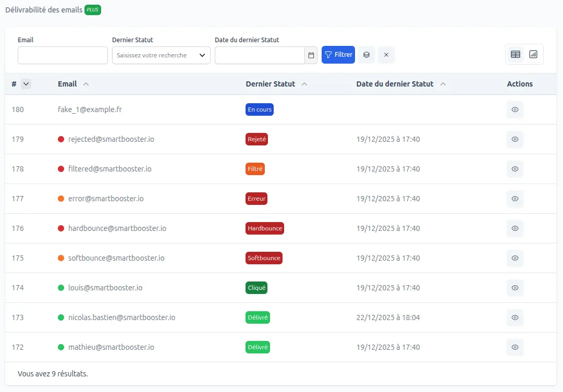563x392 pixels.
Task: Open details for nicolas.bastien@smartbooster.io
Action: [x=515, y=317]
